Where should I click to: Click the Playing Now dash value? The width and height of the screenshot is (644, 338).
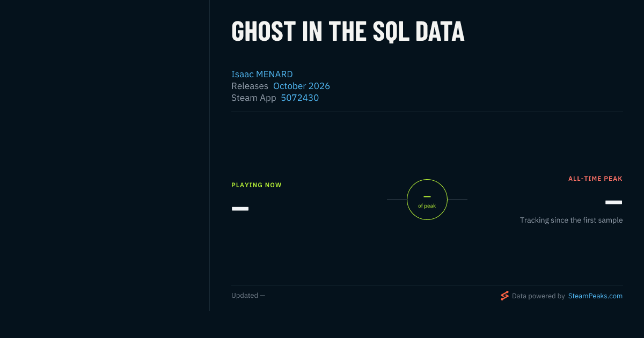[x=240, y=208]
